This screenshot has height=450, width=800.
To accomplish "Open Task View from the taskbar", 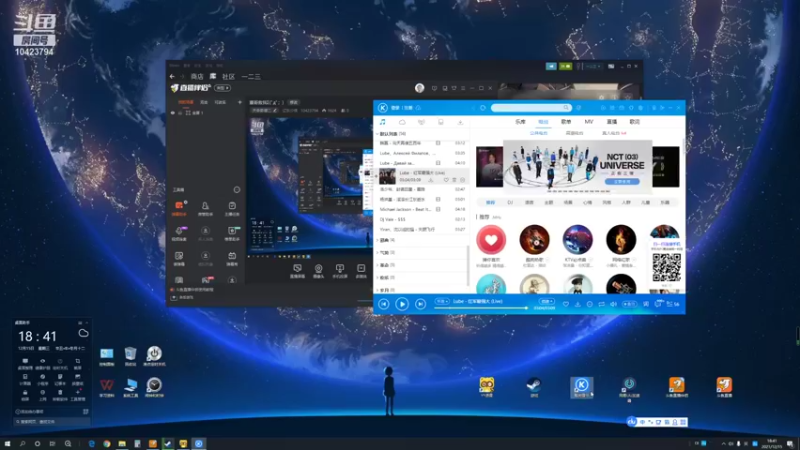I will (x=52, y=444).
